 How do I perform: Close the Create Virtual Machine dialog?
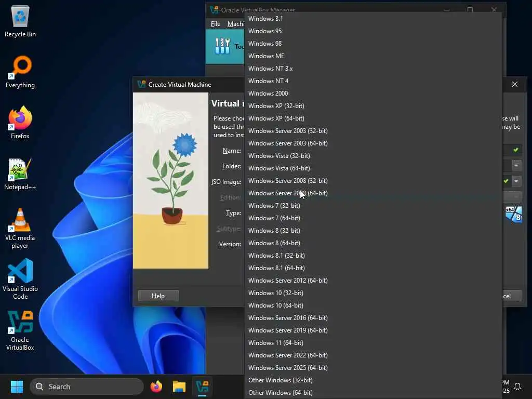515,84
